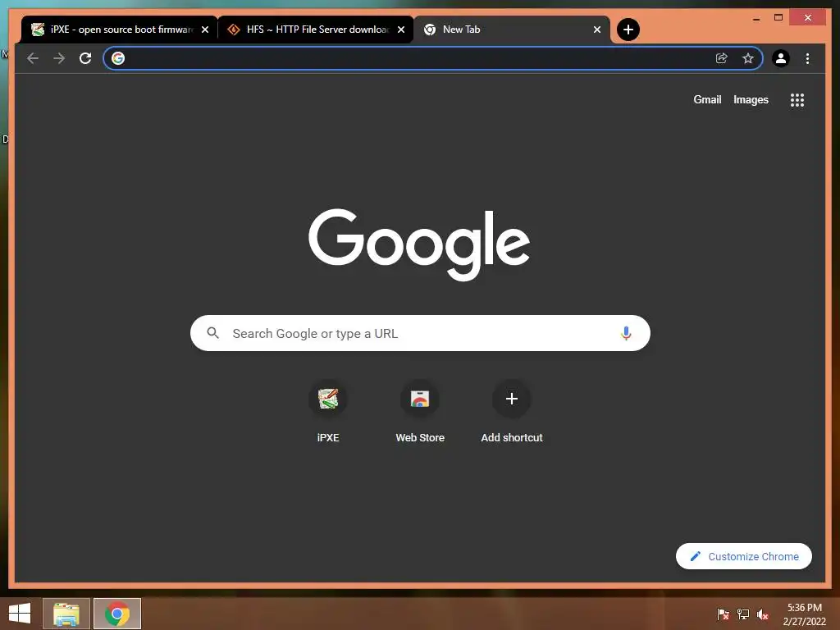Viewport: 840px width, 630px height.
Task: Open File Explorer from taskbar
Action: pos(66,614)
